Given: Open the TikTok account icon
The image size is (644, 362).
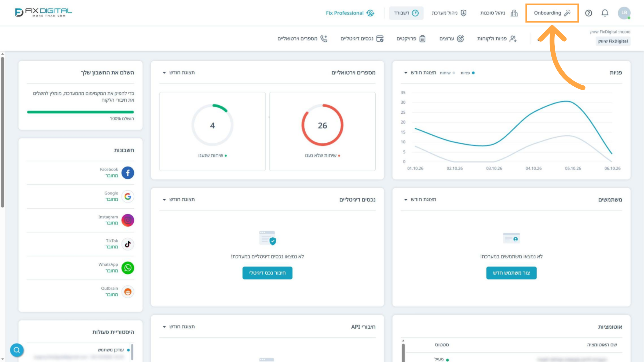Looking at the screenshot, I should pyautogui.click(x=128, y=244).
